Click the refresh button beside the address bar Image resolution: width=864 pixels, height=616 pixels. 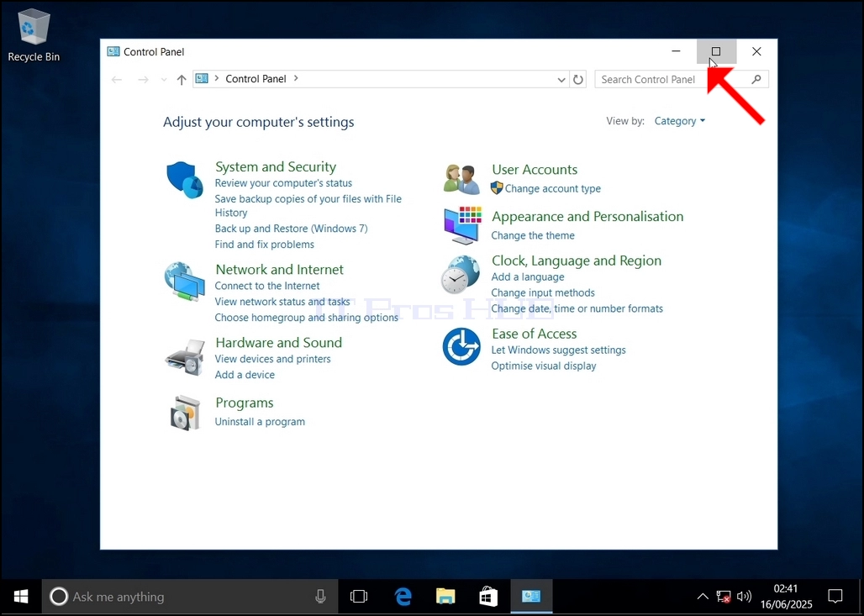coord(577,79)
